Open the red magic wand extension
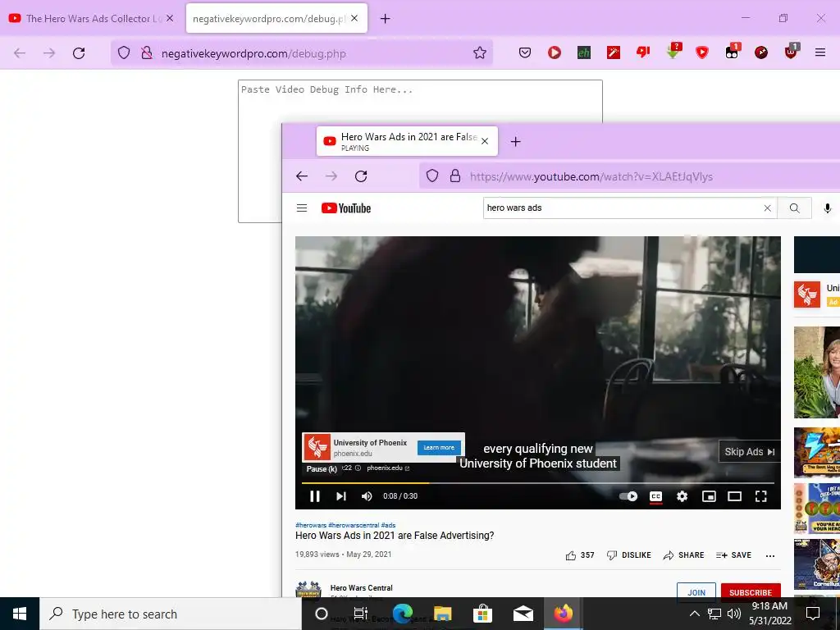Screen dimensions: 840x630 click(x=614, y=52)
